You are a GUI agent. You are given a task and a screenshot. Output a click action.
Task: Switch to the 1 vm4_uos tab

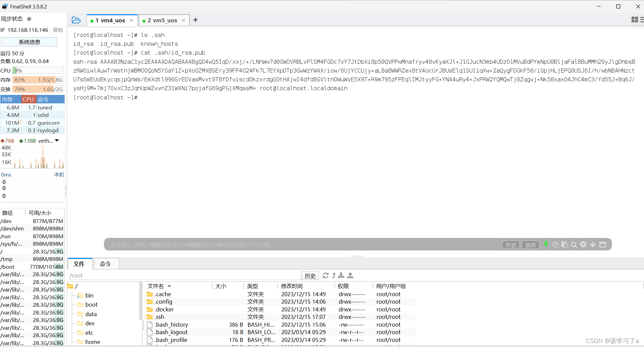[x=112, y=20]
